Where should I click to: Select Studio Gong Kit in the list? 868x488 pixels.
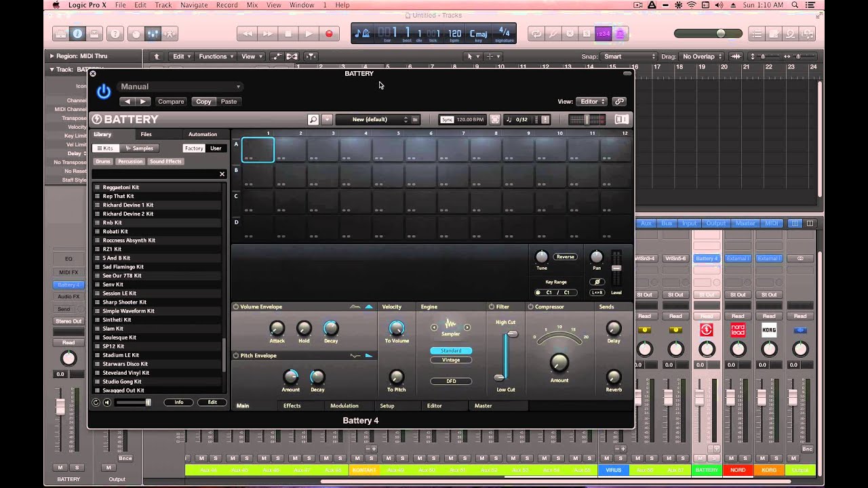point(157,382)
